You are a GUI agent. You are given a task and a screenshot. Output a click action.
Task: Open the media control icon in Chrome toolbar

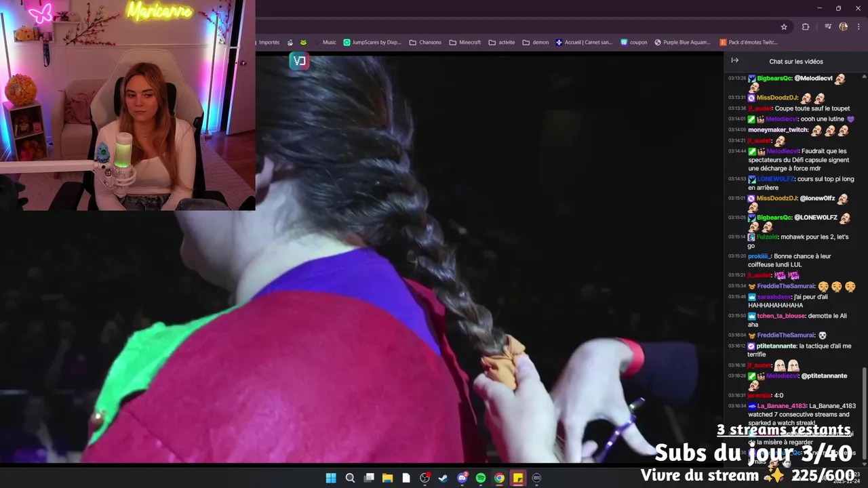(x=828, y=26)
